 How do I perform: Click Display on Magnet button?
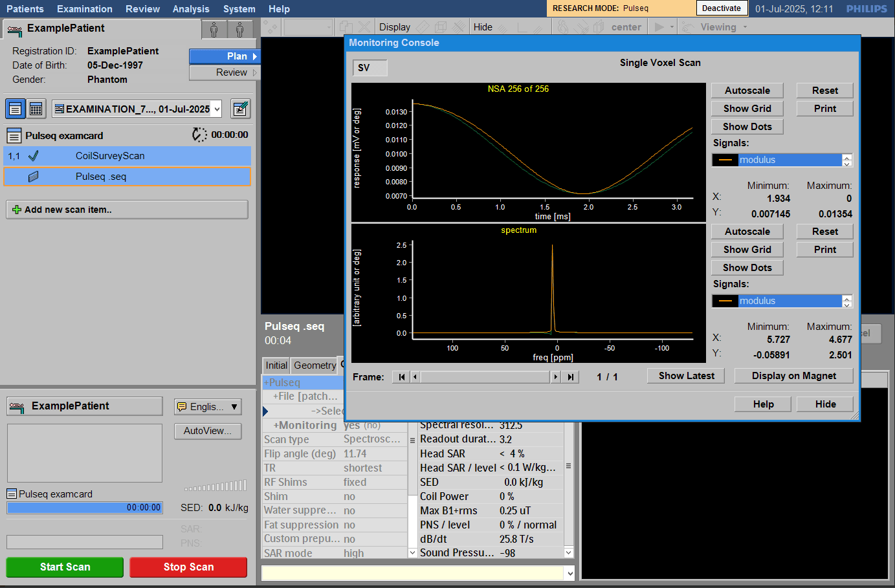click(794, 376)
